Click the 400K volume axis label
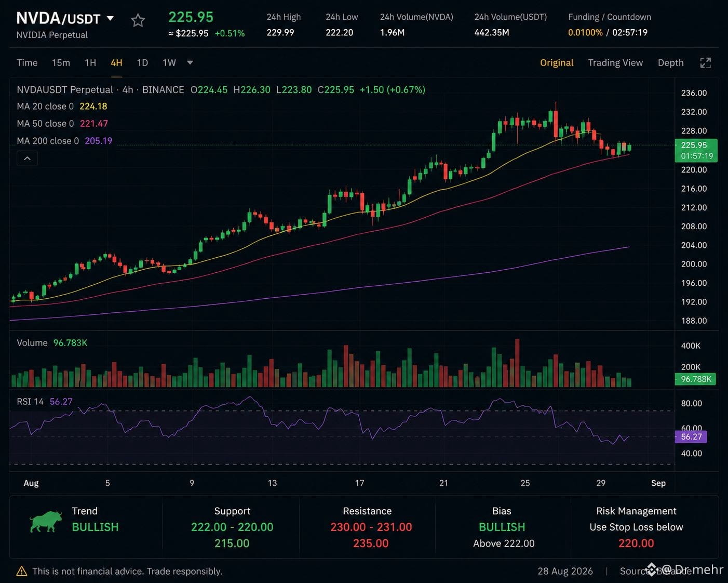Image resolution: width=728 pixels, height=583 pixels. click(x=691, y=346)
